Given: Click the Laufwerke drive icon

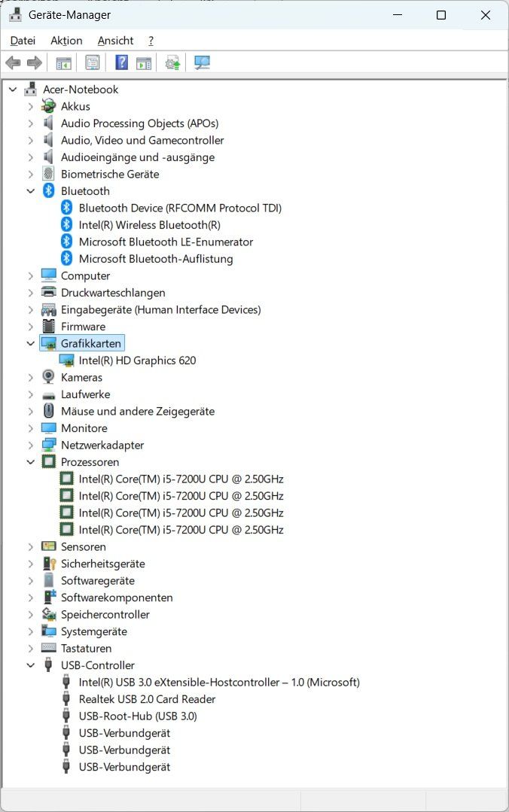Looking at the screenshot, I should point(49,395).
